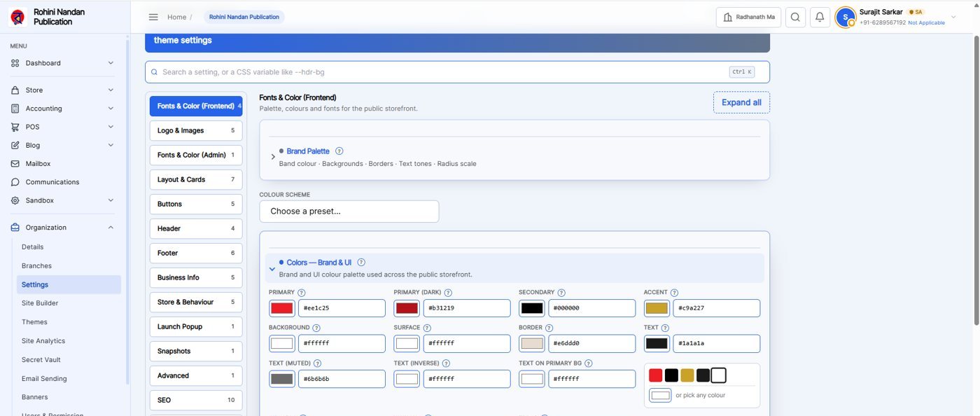The height and width of the screenshot is (416, 980).
Task: Click the Store bag icon
Action: 15,90
